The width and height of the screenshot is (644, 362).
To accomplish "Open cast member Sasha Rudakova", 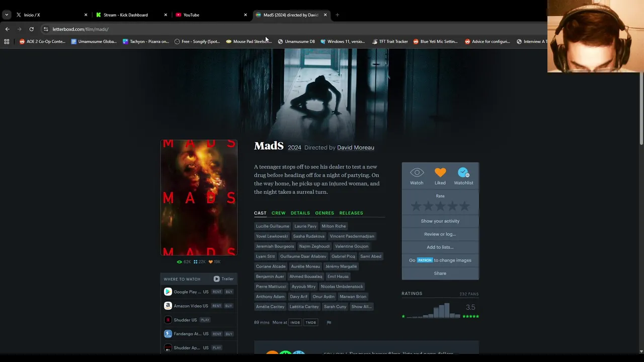I will pyautogui.click(x=309, y=236).
